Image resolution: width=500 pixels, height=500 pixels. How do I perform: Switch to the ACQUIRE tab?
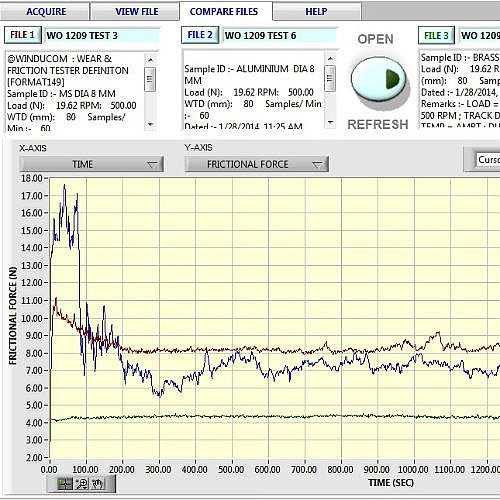46,12
